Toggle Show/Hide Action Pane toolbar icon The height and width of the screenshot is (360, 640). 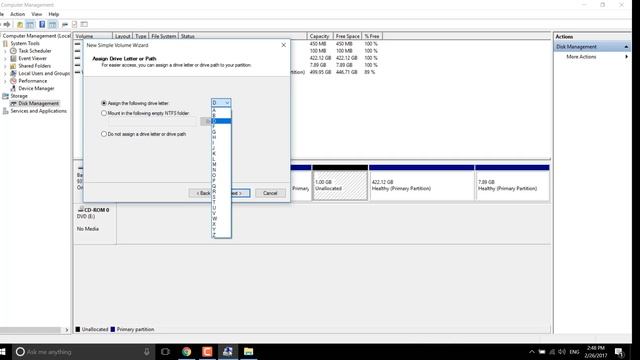pyautogui.click(x=52, y=24)
